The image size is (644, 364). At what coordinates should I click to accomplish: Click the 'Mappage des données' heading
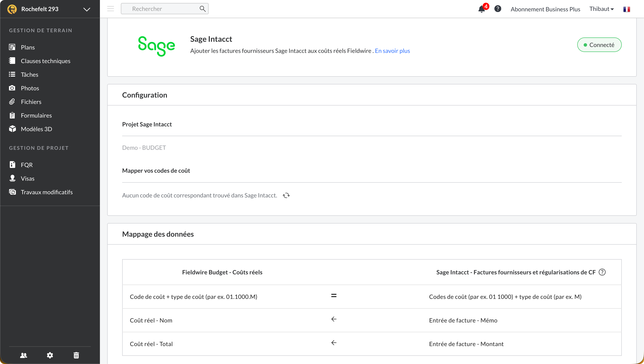pos(158,234)
